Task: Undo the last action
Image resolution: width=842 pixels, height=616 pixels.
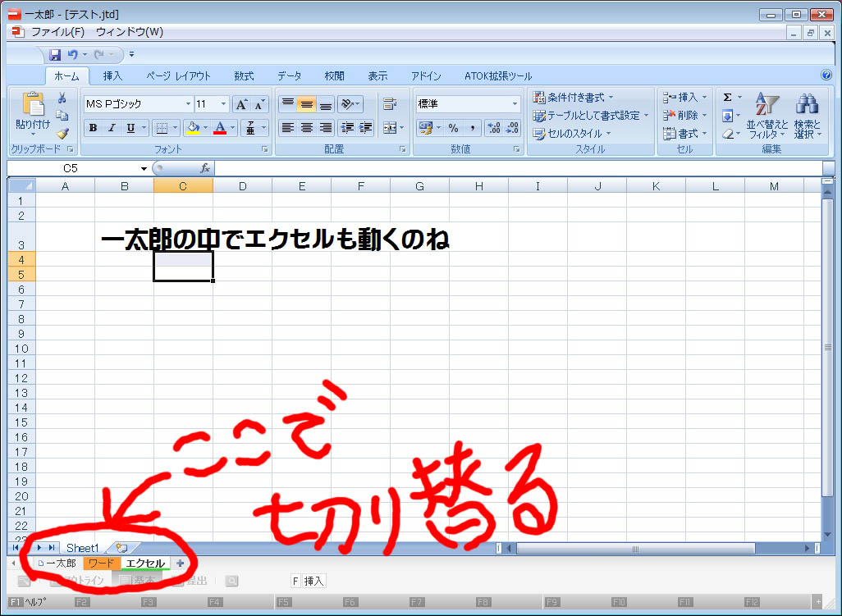Action: [72, 54]
